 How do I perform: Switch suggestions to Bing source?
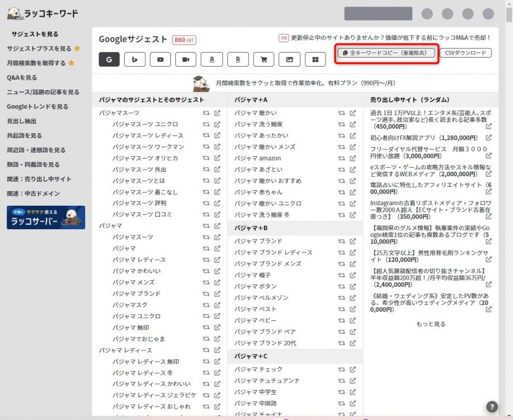point(134,59)
